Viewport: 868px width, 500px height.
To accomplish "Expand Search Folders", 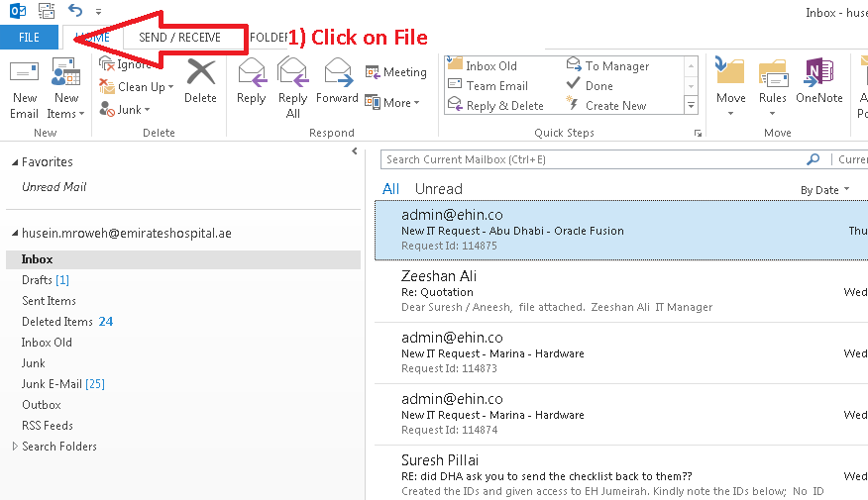I will point(15,446).
